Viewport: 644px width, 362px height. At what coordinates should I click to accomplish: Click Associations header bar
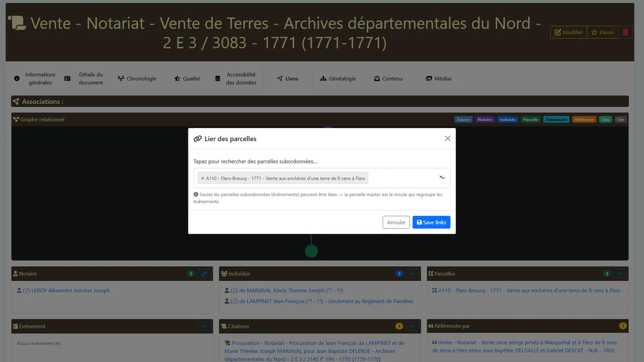point(320,101)
